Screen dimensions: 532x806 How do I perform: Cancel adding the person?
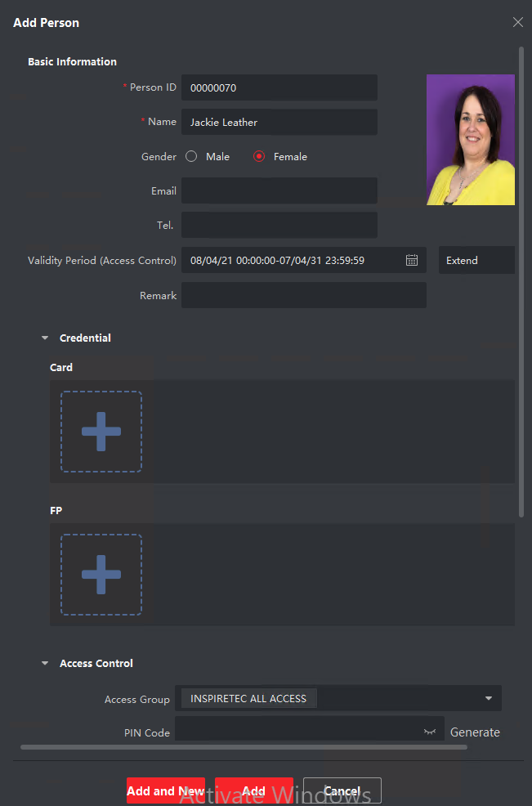[342, 790]
